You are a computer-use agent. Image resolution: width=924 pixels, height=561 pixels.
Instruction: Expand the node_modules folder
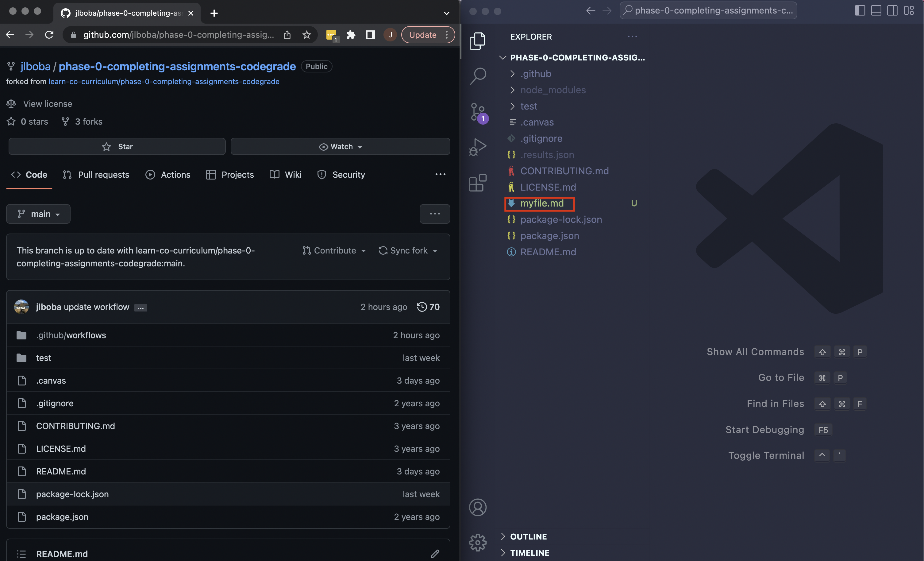[x=552, y=90]
